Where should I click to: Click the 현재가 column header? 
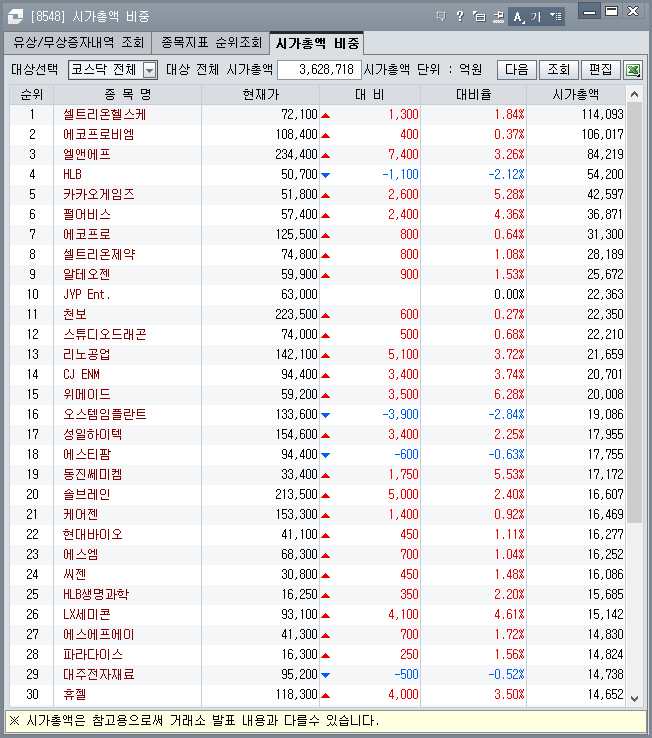pos(260,95)
